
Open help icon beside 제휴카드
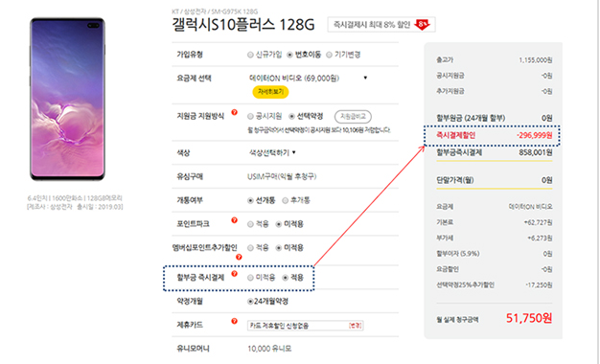pyautogui.click(x=234, y=321)
